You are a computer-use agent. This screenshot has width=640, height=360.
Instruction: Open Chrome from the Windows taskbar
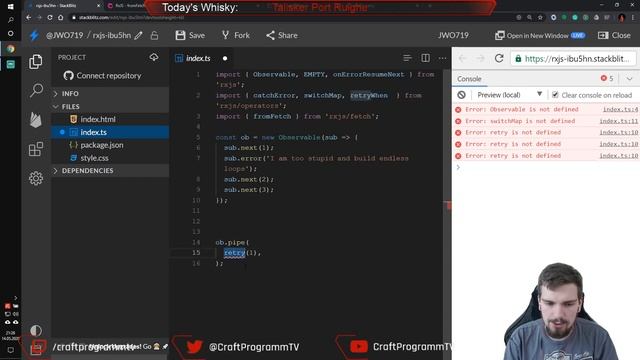(x=11, y=49)
